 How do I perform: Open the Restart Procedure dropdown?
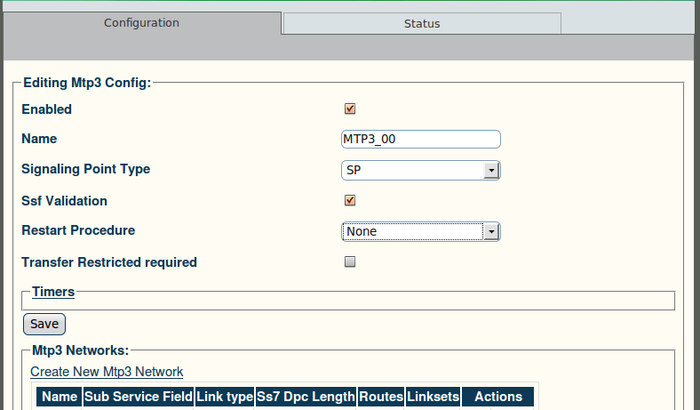[421, 231]
